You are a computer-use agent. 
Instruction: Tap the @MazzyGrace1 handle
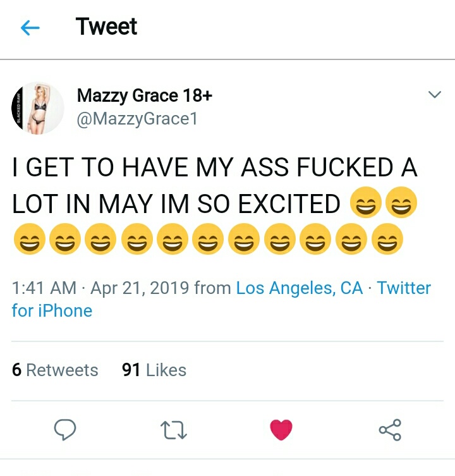136,118
